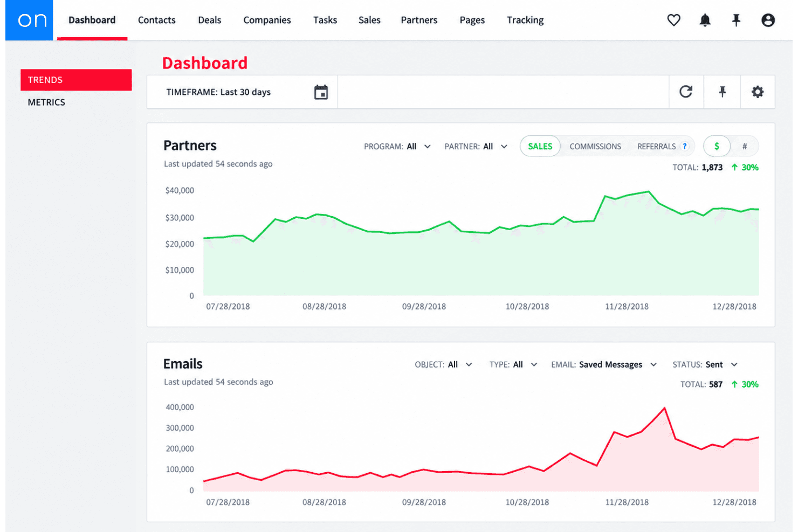Open the timeframe calendar picker icon
798x532 pixels.
[x=321, y=92]
